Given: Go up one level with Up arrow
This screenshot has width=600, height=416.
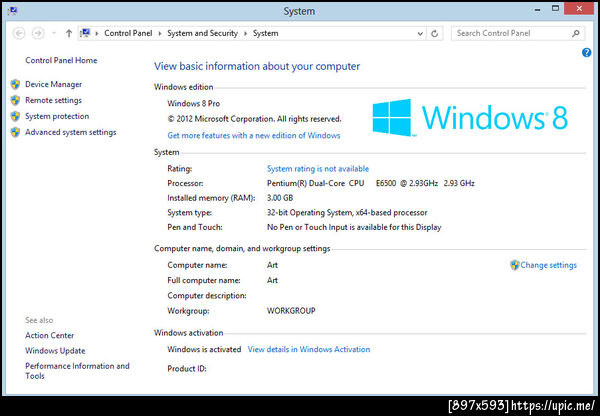Looking at the screenshot, I should click(x=69, y=33).
